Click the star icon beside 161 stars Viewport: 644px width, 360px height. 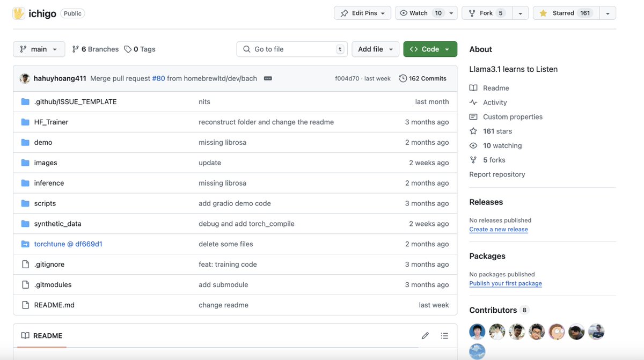473,131
